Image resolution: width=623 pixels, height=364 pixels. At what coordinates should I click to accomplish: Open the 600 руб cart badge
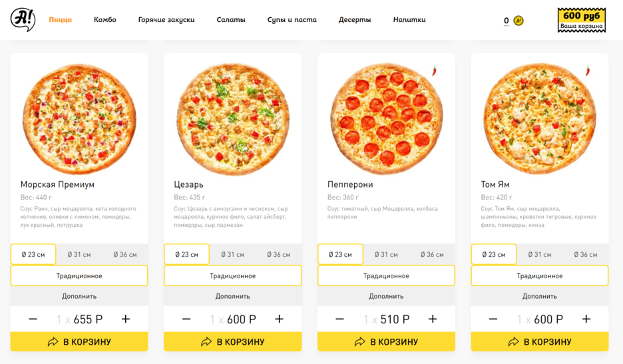pos(581,20)
